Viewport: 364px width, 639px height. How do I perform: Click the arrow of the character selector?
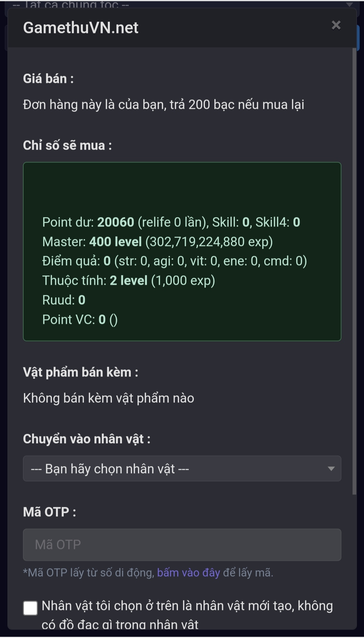[331, 469]
